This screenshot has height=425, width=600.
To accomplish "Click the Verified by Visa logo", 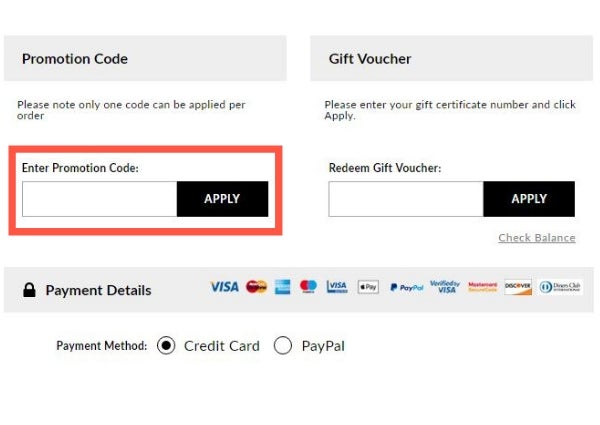I will click(x=445, y=287).
